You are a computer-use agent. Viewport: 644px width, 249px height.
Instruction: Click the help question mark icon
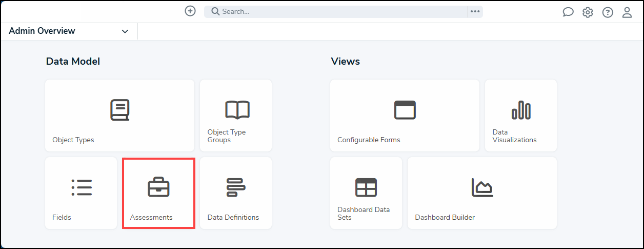608,12
